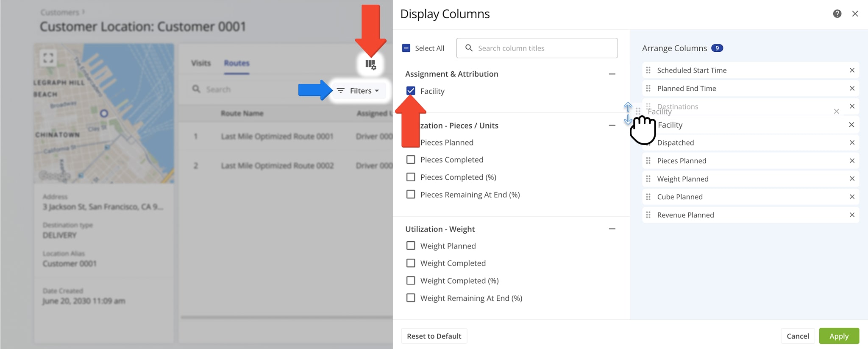The image size is (868, 349).
Task: Remove Weight Planned column from arrangement
Action: (x=852, y=179)
